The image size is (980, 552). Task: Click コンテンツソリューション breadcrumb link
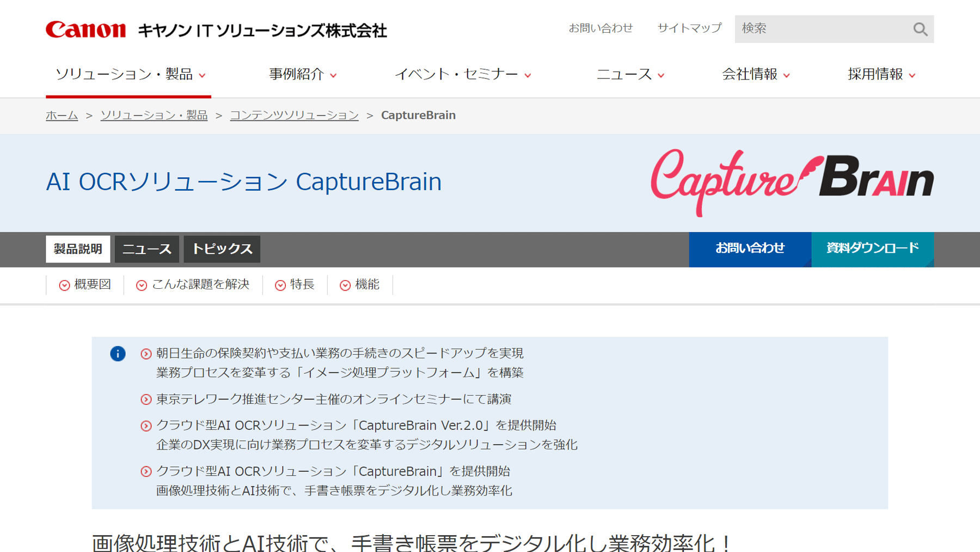pos(295,116)
